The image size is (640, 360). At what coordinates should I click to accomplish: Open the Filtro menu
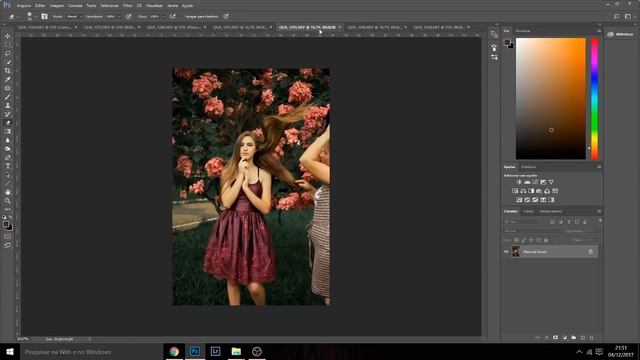(x=127, y=6)
